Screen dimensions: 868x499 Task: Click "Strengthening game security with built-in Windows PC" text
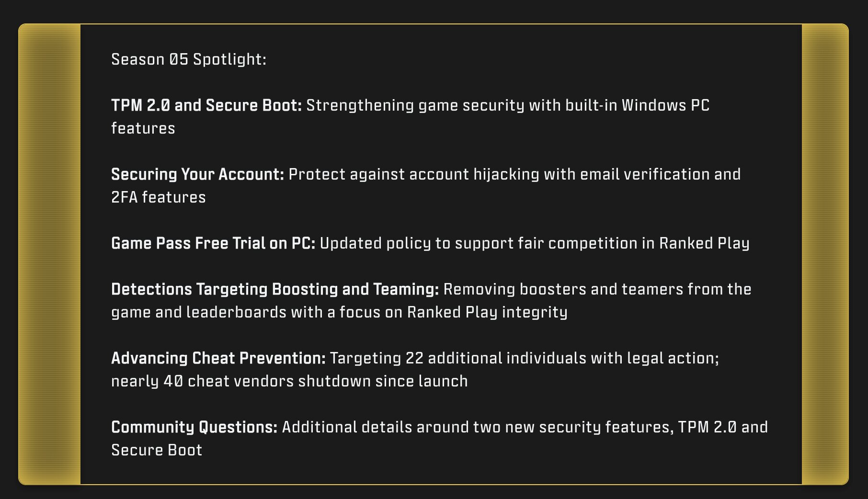(508, 105)
